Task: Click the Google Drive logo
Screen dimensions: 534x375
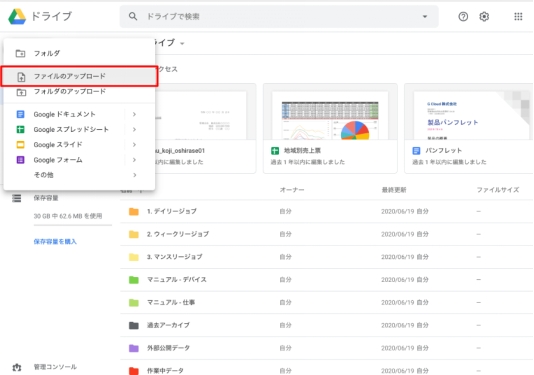Action: 17,16
